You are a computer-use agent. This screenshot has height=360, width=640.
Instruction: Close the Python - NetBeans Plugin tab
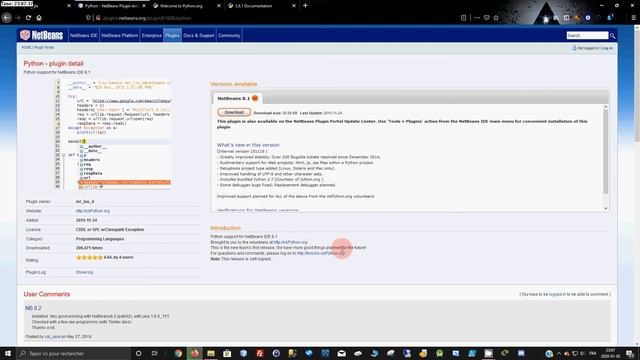[144, 6]
